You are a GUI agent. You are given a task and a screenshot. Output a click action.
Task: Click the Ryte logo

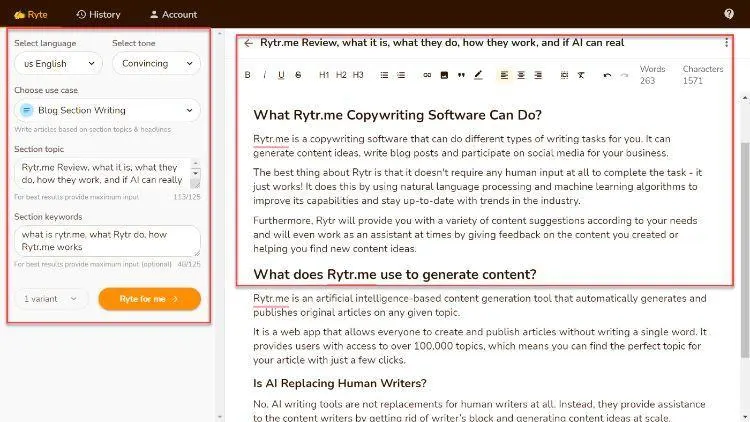click(31, 15)
